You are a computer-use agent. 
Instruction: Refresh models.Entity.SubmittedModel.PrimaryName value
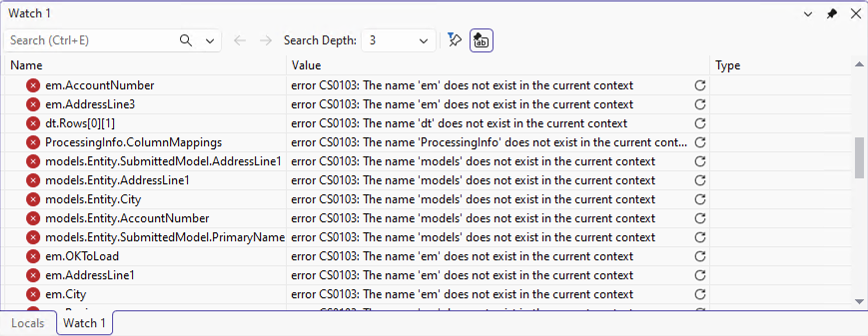700,237
